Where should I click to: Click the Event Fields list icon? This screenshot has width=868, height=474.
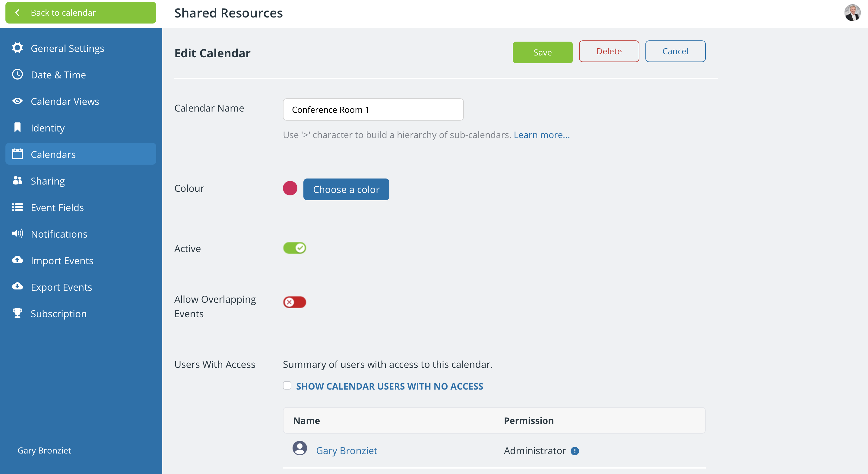(x=17, y=207)
